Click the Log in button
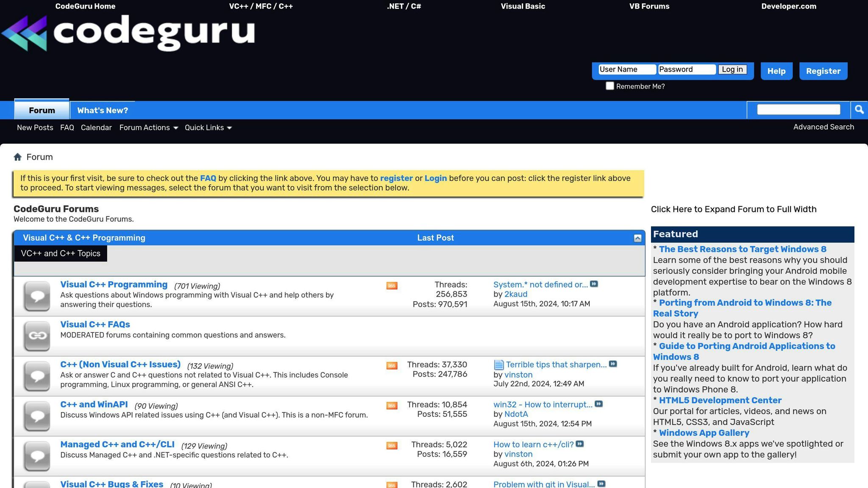868x488 pixels. pyautogui.click(x=732, y=69)
